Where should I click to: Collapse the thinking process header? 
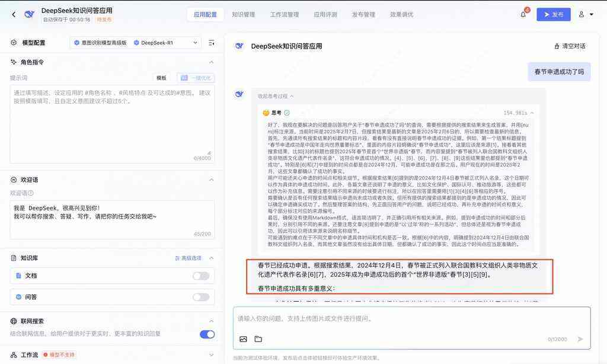276,96
